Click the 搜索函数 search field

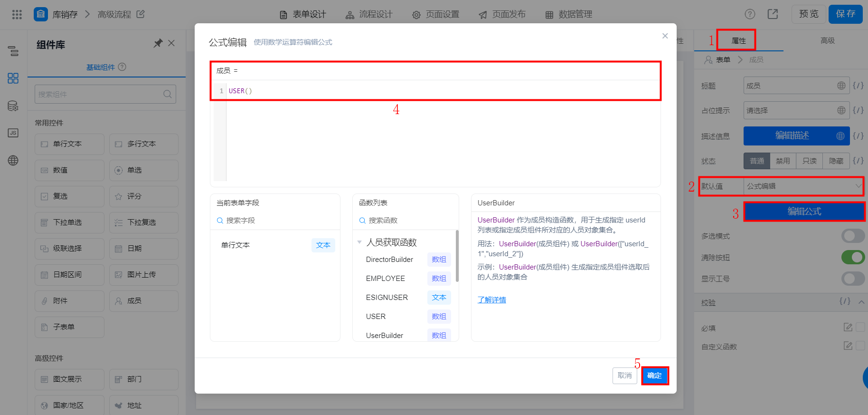tap(406, 220)
